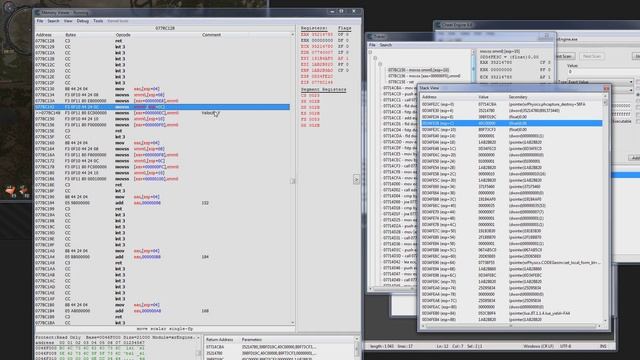
Task: Toggle the CF flag at top of Flags column
Action: (343, 35)
